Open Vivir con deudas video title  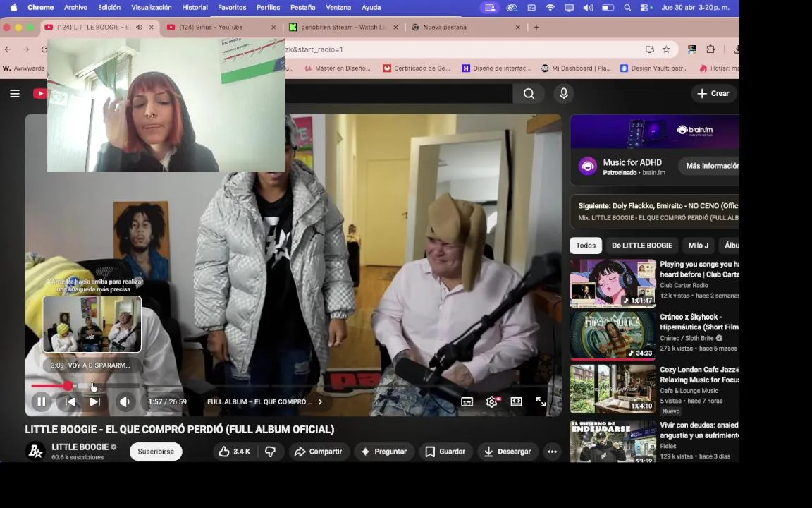click(x=700, y=430)
